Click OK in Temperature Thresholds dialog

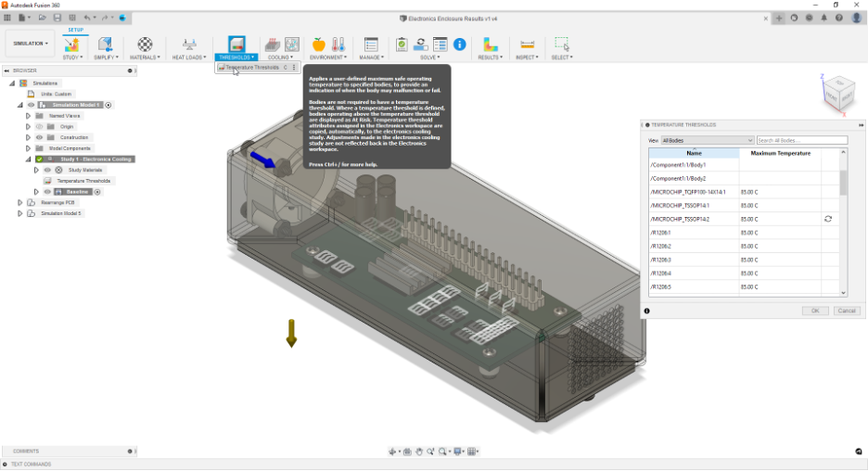(x=814, y=311)
